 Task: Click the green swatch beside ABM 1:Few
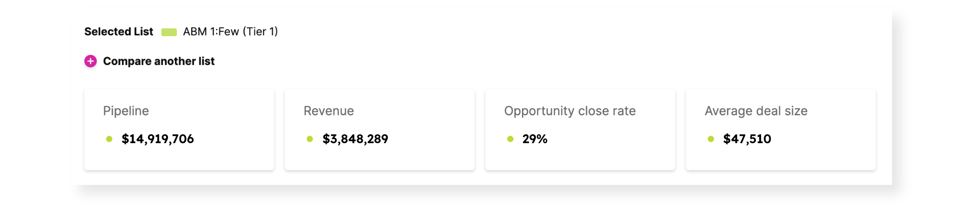(169, 32)
